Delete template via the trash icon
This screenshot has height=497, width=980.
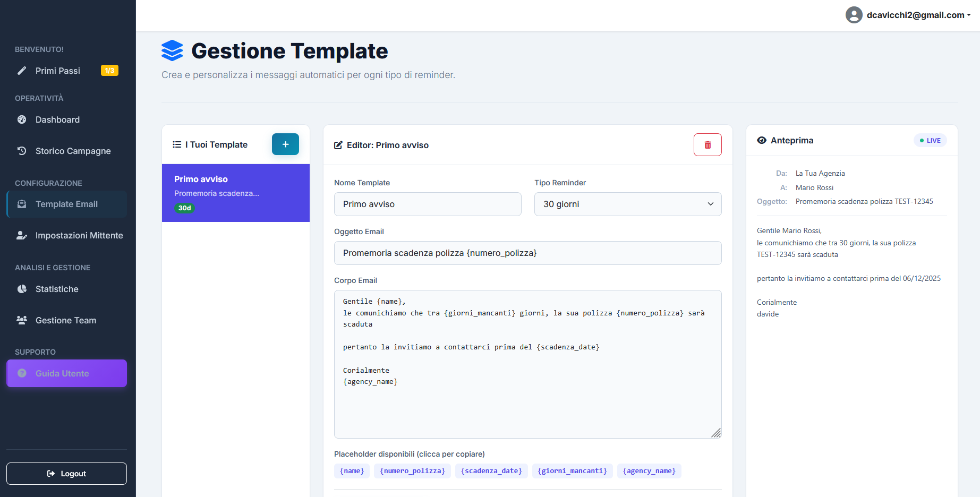point(707,144)
